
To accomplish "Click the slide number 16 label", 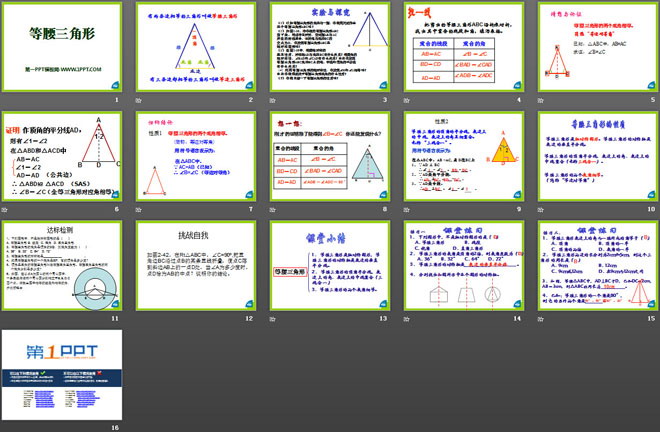I will tap(115, 427).
